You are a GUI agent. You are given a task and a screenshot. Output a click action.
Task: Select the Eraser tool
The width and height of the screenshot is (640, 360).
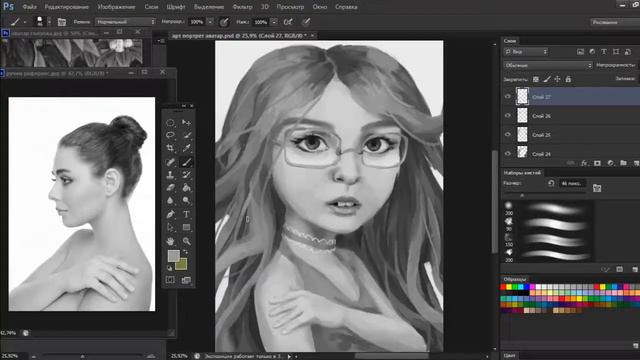[x=171, y=188]
